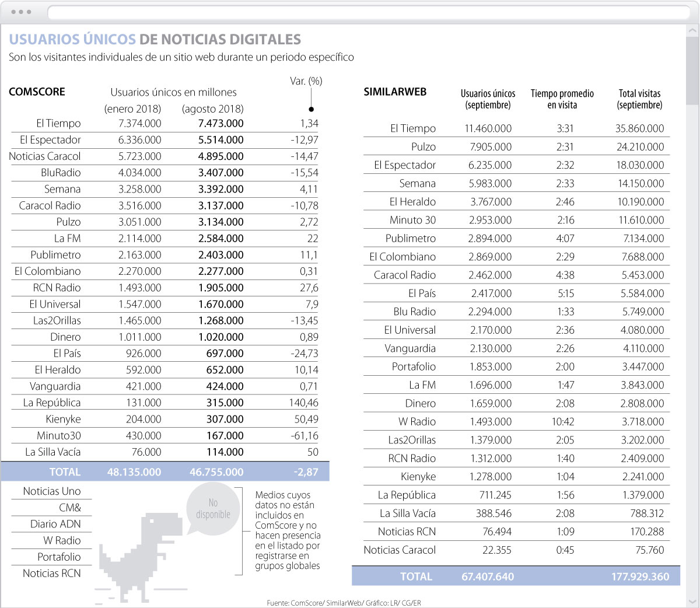Click the black dot marker under Var. (%)
700x608 pixels.
click(311, 109)
